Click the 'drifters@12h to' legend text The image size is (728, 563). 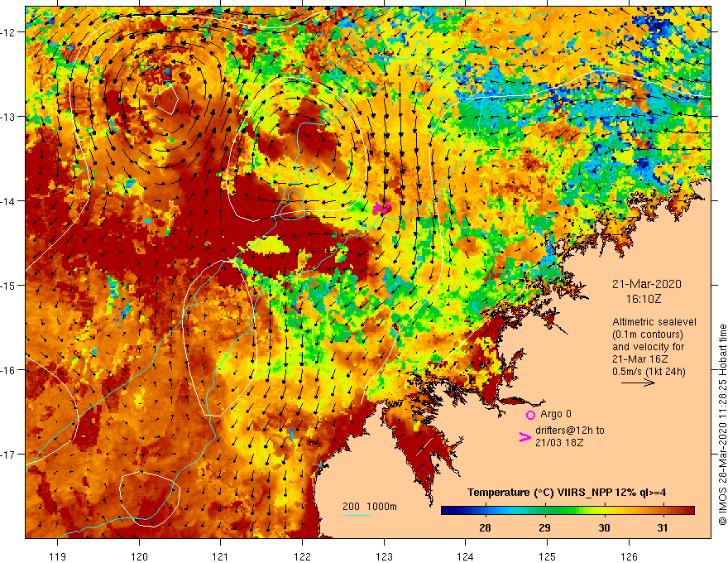pyautogui.click(x=570, y=431)
